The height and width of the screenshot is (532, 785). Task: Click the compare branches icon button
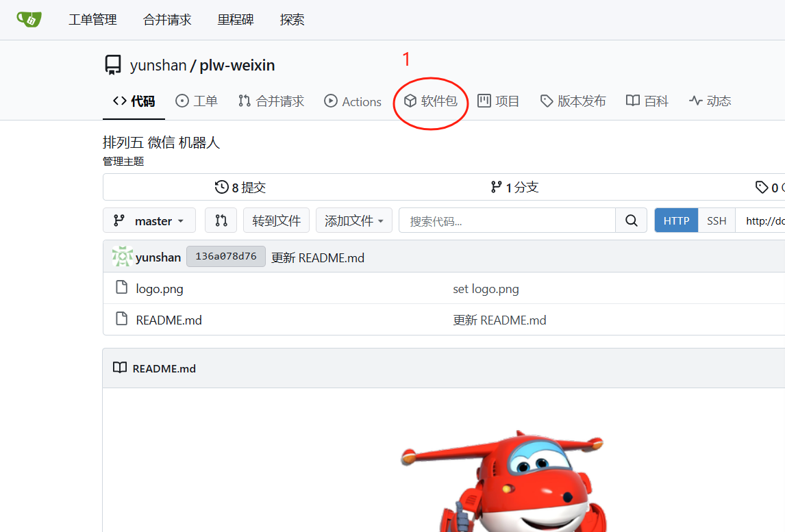click(221, 220)
